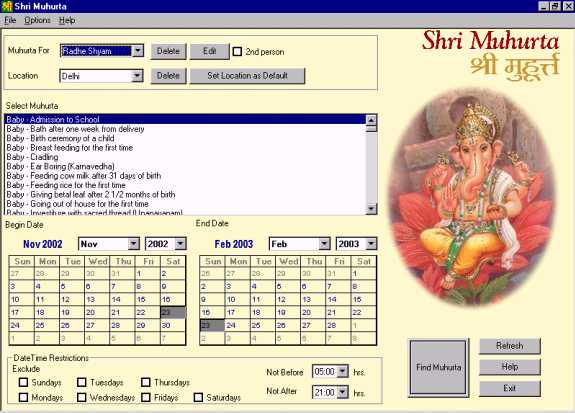The width and height of the screenshot is (575, 413).
Task: Open the End Date year dropdown (2003)
Action: pos(371,244)
